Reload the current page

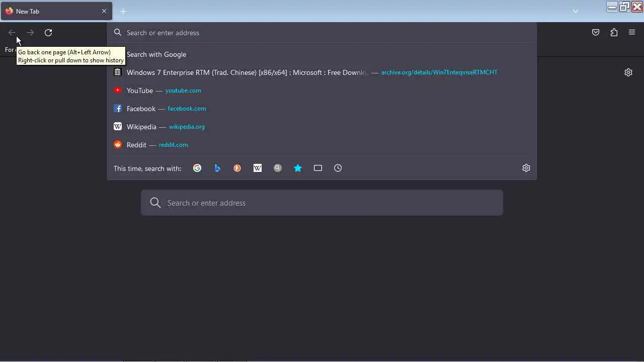coord(48,33)
